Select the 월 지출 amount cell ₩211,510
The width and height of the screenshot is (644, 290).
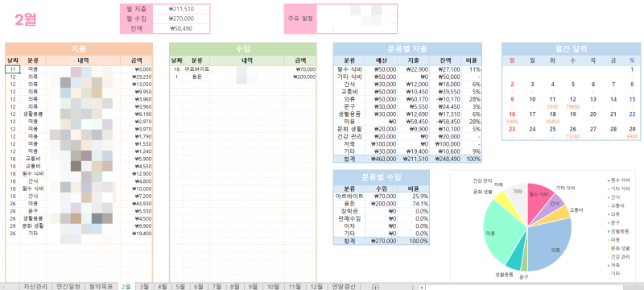181,9
